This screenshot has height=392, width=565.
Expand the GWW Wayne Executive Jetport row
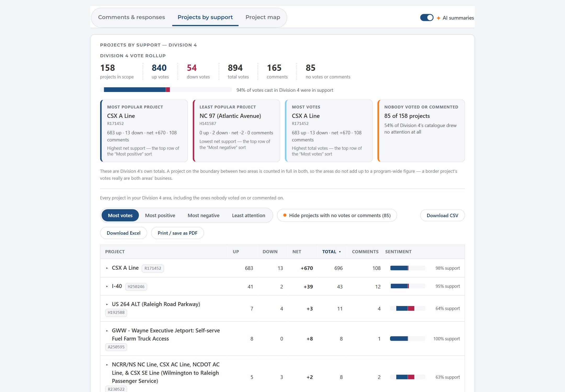(x=107, y=331)
